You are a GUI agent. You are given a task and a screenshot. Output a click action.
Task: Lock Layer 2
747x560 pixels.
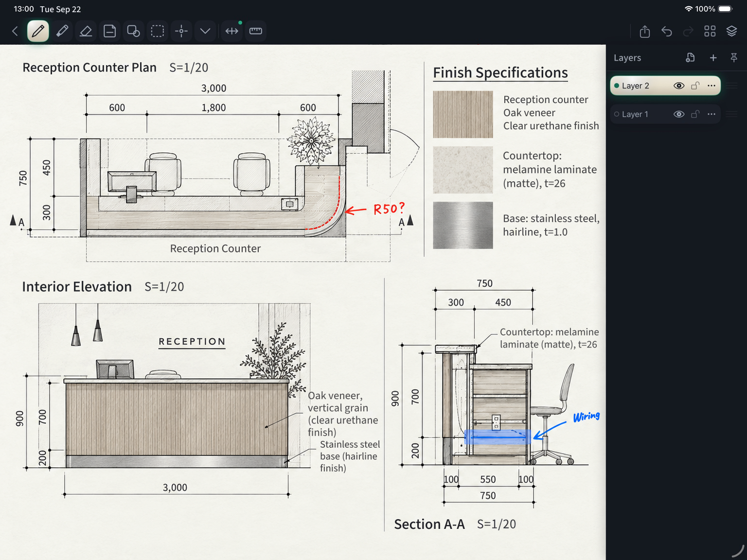[695, 86]
